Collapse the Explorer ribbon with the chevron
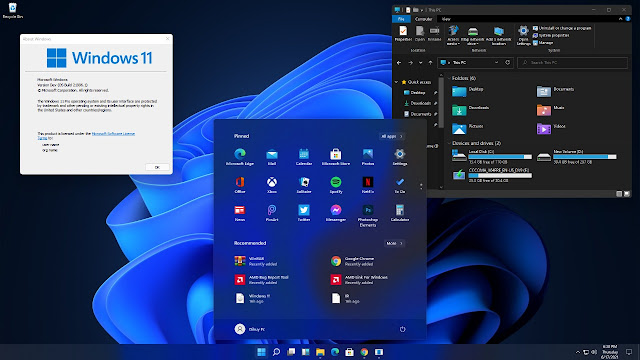The image size is (640, 360). pyautogui.click(x=620, y=19)
